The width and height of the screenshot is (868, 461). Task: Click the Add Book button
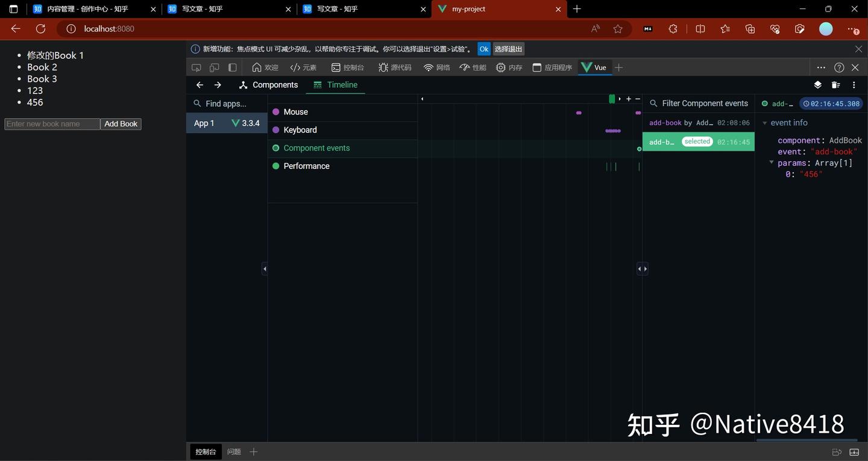(x=121, y=124)
